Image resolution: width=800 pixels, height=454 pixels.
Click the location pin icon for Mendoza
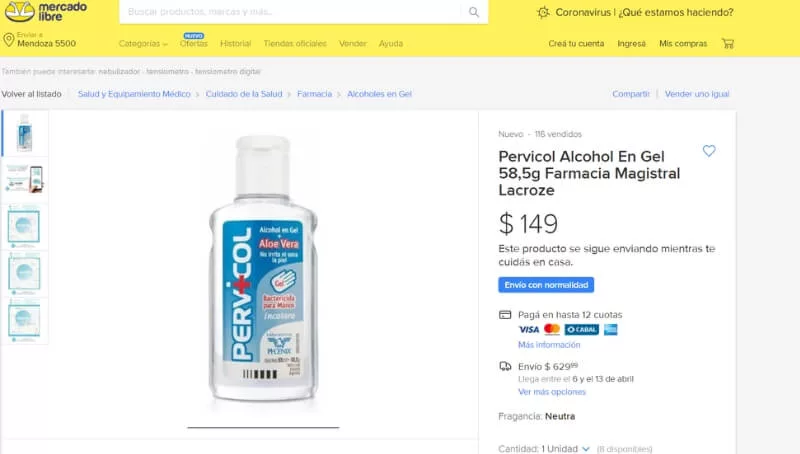tap(8, 40)
